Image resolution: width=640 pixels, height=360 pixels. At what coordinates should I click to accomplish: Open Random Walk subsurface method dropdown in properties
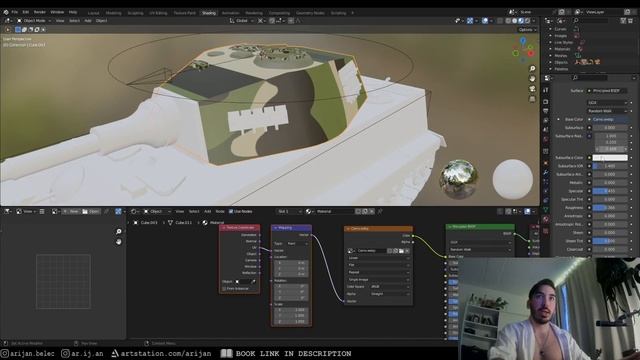[607, 111]
